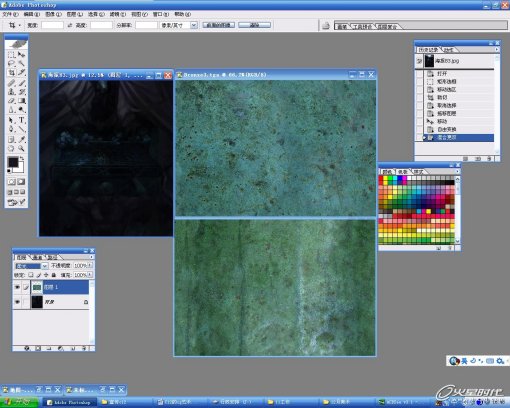This screenshot has width=510, height=408.
Task: Select the Crop tool in the toolbox
Action: 11,72
